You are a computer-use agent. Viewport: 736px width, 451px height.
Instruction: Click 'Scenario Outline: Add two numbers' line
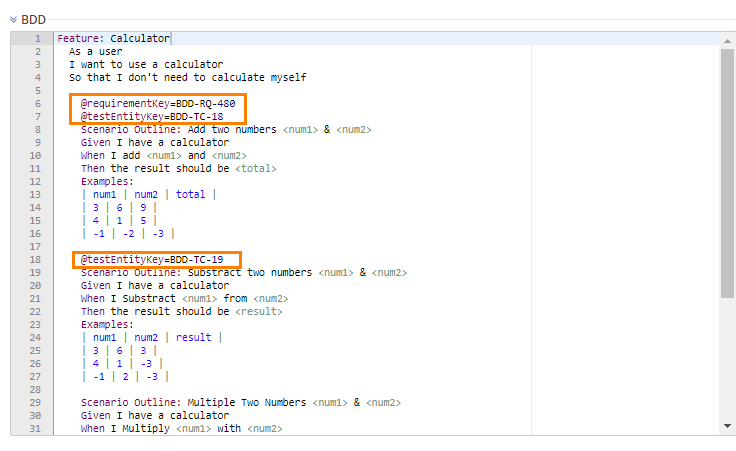(x=180, y=130)
